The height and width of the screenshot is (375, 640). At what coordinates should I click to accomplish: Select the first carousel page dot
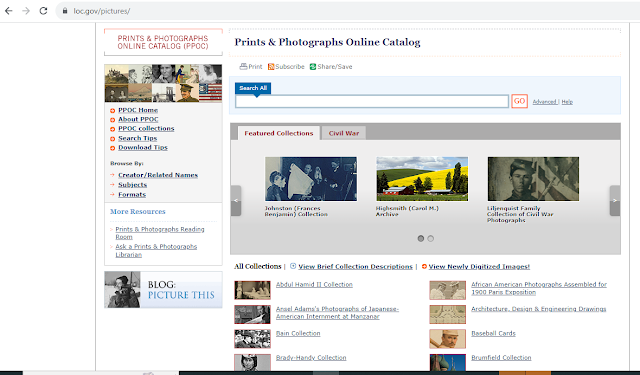[x=420, y=238]
